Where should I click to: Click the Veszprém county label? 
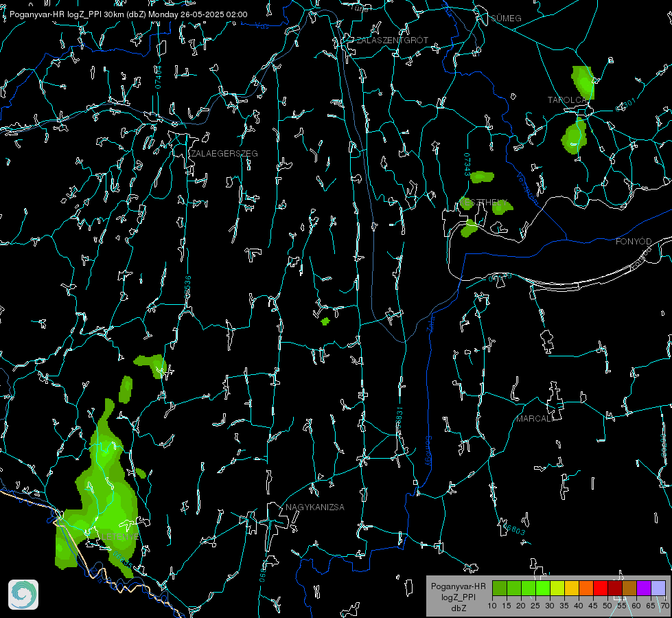point(528,188)
